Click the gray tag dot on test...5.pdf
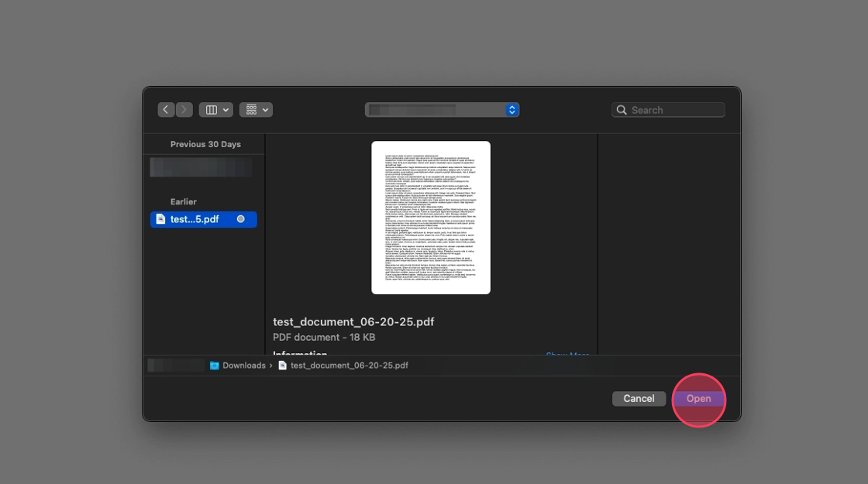Image resolution: width=868 pixels, height=484 pixels. coord(241,219)
